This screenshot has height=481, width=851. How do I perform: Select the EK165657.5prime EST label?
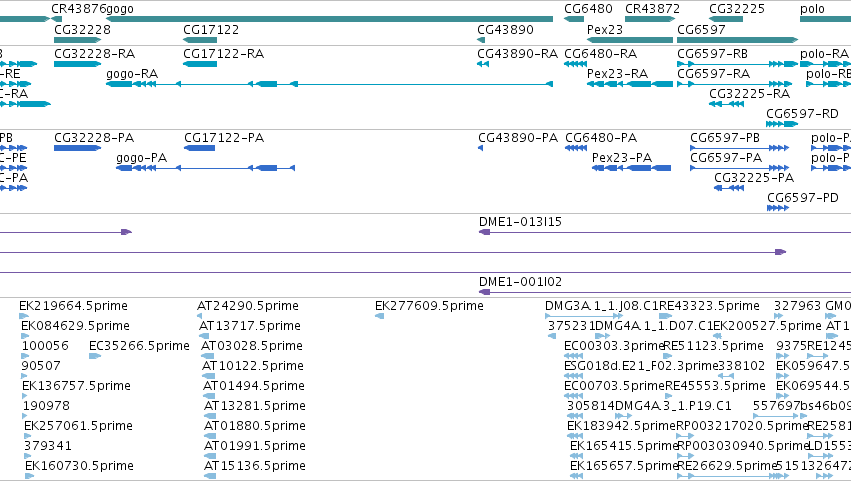[624, 466]
